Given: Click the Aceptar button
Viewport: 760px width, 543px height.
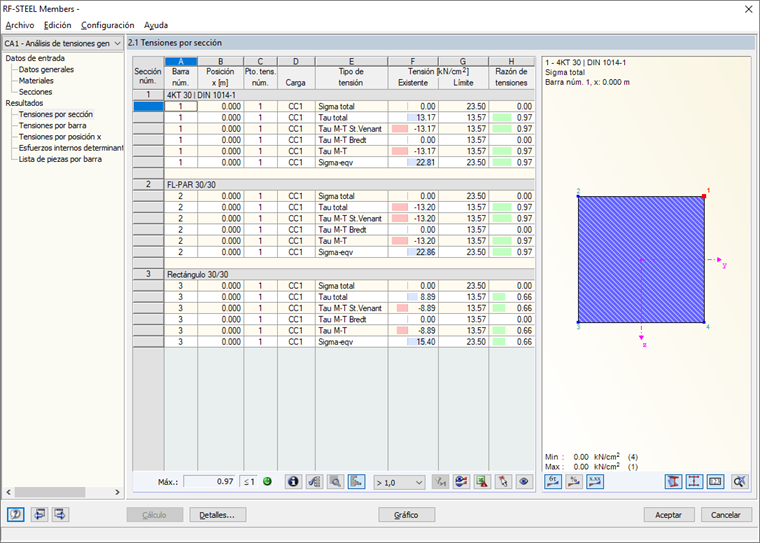Looking at the screenshot, I should tap(668, 515).
